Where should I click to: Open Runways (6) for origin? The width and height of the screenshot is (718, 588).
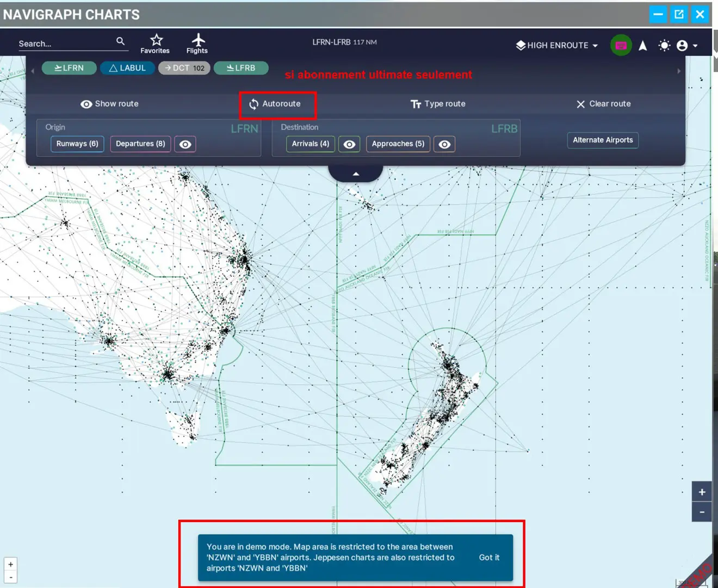point(77,144)
